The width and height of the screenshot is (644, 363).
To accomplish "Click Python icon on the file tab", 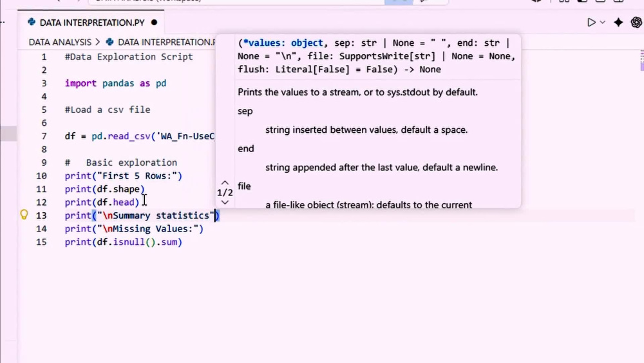I will [x=32, y=22].
